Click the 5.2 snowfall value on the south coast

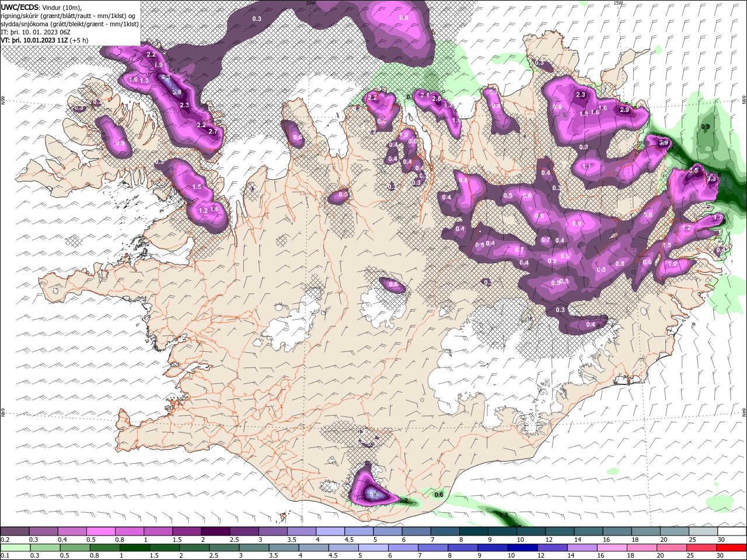click(375, 495)
